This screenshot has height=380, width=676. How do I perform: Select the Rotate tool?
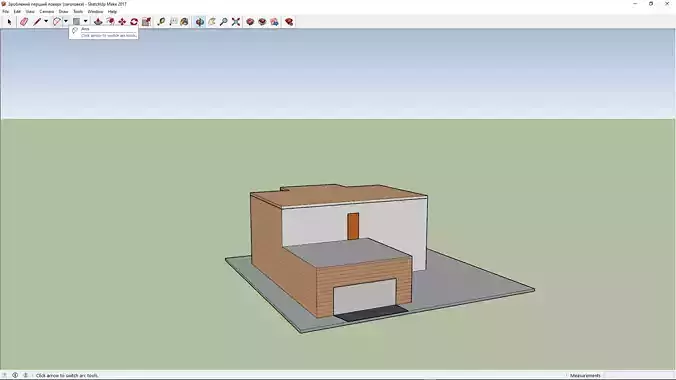pos(134,22)
